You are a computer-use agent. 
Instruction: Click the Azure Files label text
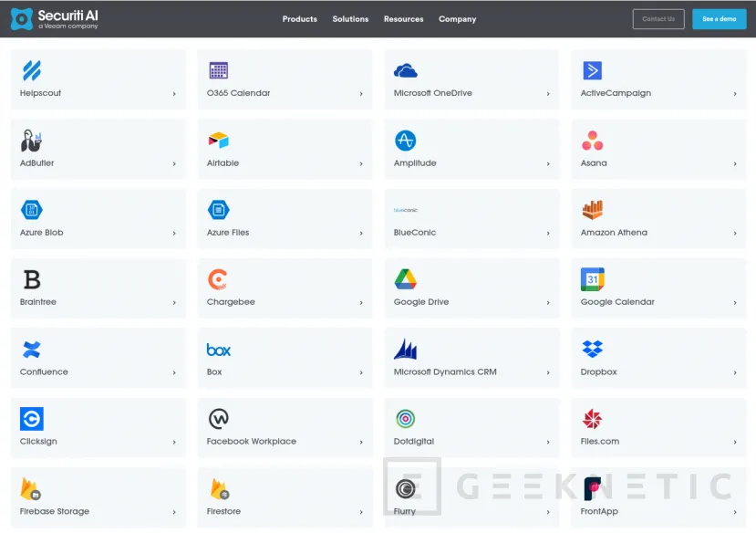228,232
